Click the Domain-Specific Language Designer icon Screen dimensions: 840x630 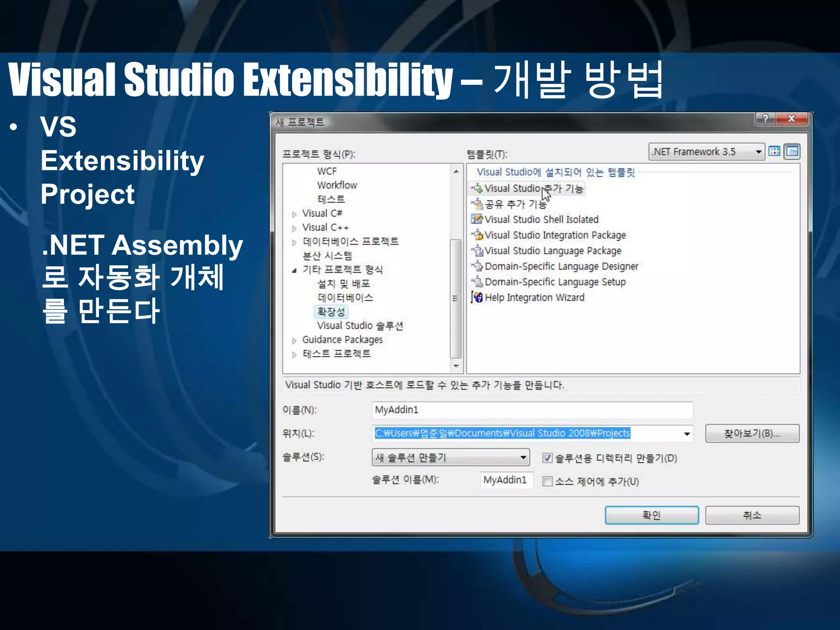[x=477, y=266]
